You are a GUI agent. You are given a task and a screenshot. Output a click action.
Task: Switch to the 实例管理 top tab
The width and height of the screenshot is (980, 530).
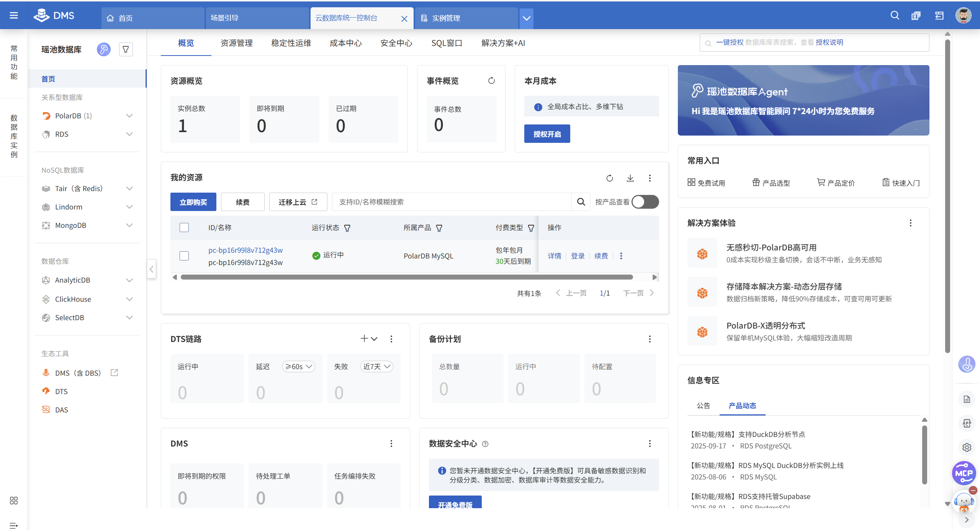point(466,18)
